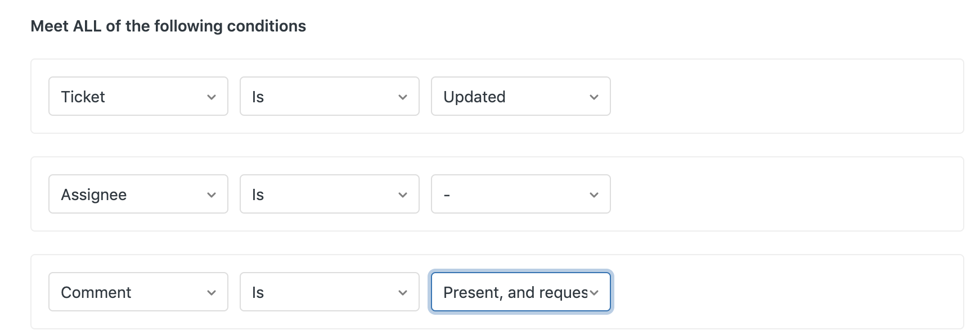Click the chevron arrow beside Ticket
Image resolution: width=980 pixels, height=335 pixels.
pos(212,97)
